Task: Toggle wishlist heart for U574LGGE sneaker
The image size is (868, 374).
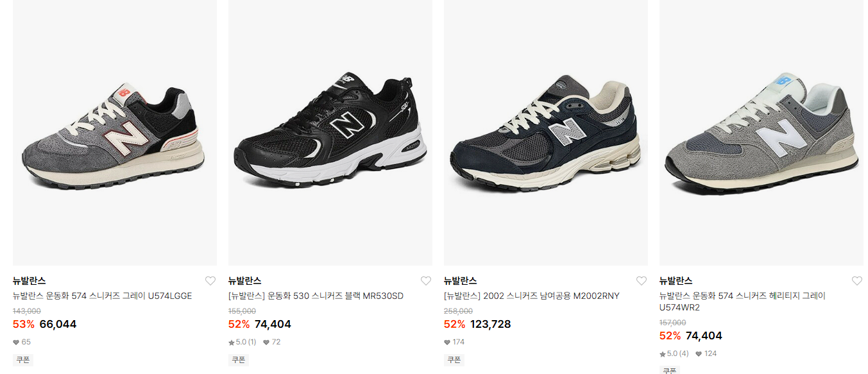Action: point(210,281)
